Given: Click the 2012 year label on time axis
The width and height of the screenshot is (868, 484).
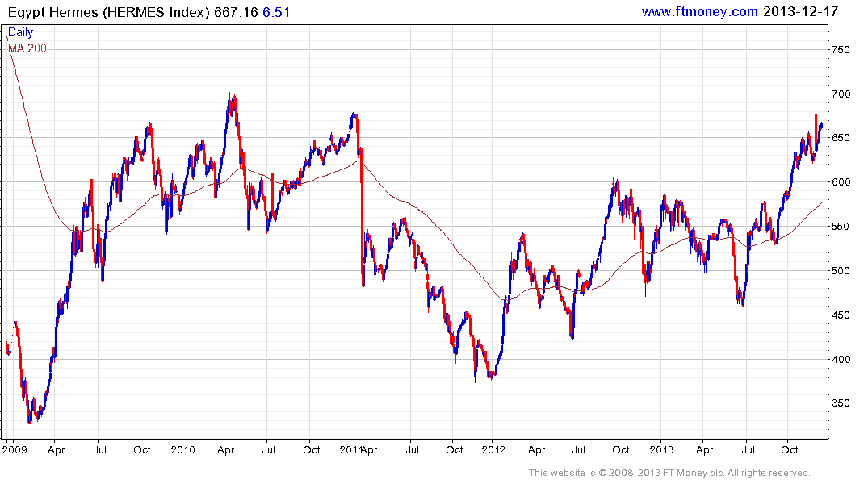Looking at the screenshot, I should 493,449.
